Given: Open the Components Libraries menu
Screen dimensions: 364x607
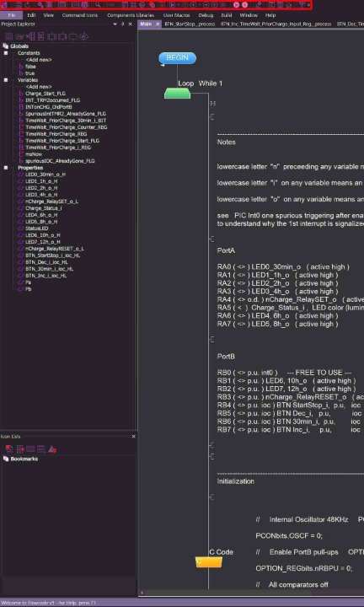Looking at the screenshot, I should [x=131, y=15].
